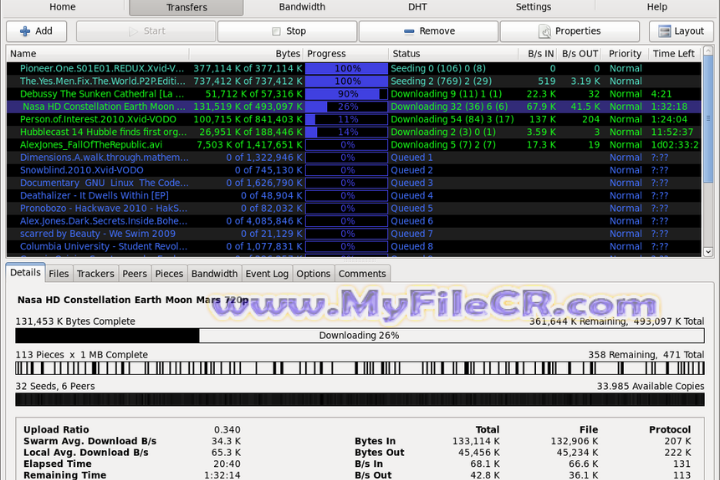Open the Help tab

point(657,7)
